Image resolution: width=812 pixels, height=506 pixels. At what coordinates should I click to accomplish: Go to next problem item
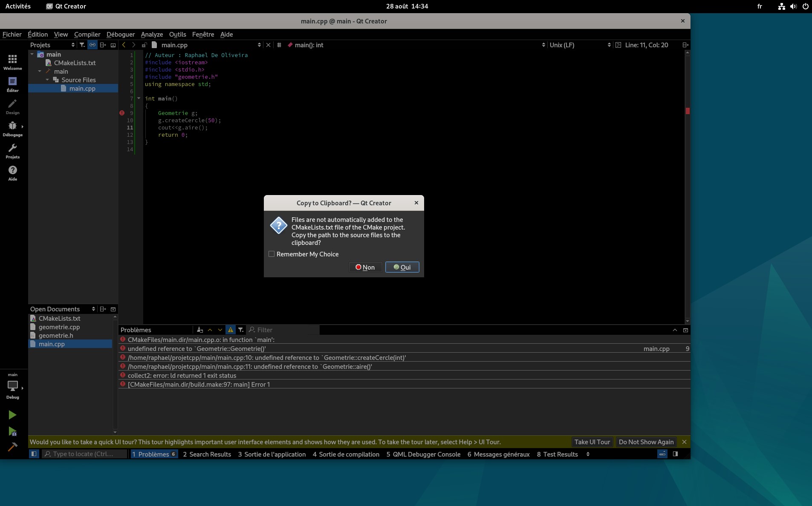(220, 330)
